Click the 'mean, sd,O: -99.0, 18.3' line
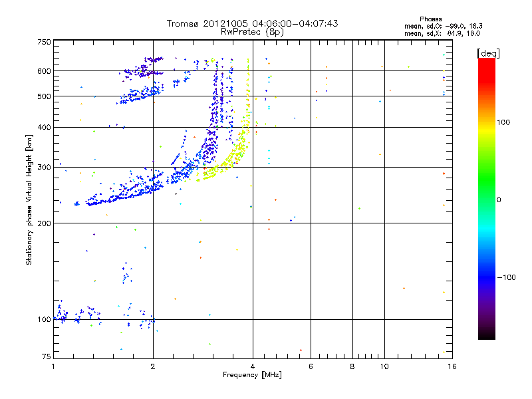This screenshot has height=399, width=532. (x=444, y=26)
